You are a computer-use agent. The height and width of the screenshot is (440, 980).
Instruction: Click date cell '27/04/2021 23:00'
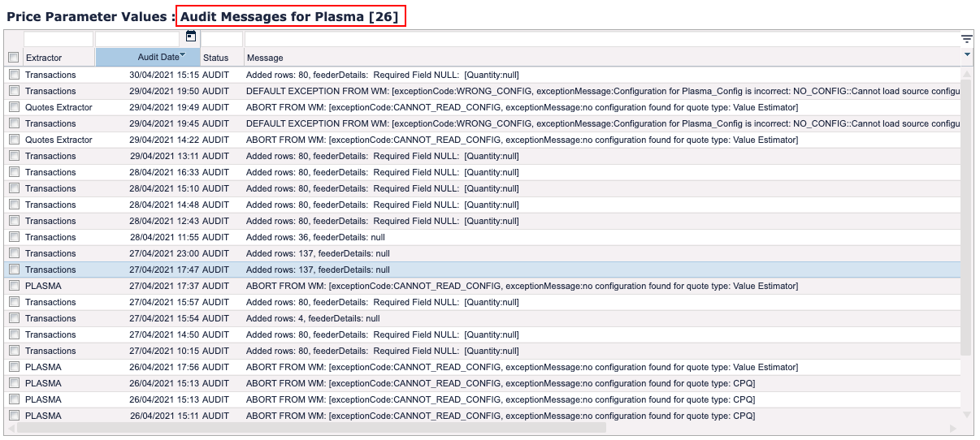click(164, 253)
